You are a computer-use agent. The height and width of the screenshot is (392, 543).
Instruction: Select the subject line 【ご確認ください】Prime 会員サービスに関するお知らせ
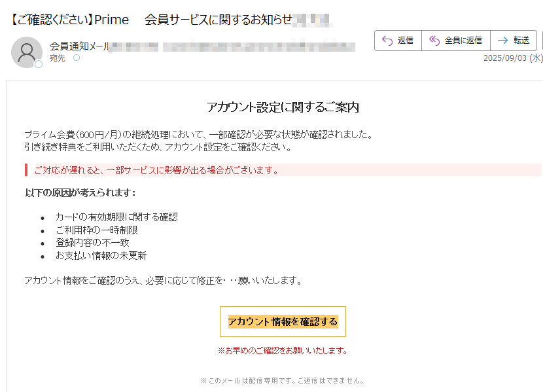click(152, 20)
